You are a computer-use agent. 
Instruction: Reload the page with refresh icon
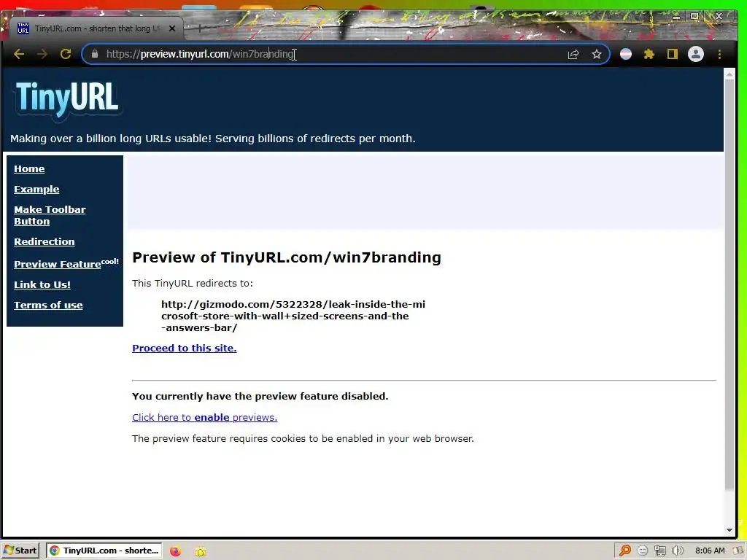66,54
